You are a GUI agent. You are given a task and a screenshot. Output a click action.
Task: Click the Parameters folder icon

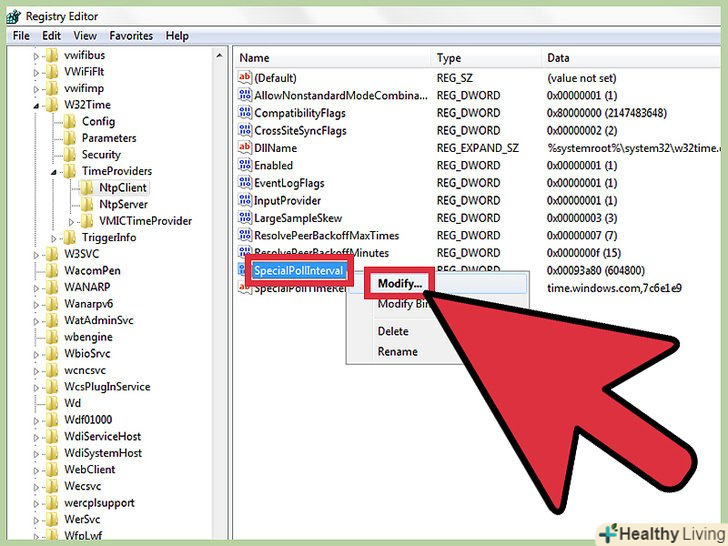click(x=70, y=138)
